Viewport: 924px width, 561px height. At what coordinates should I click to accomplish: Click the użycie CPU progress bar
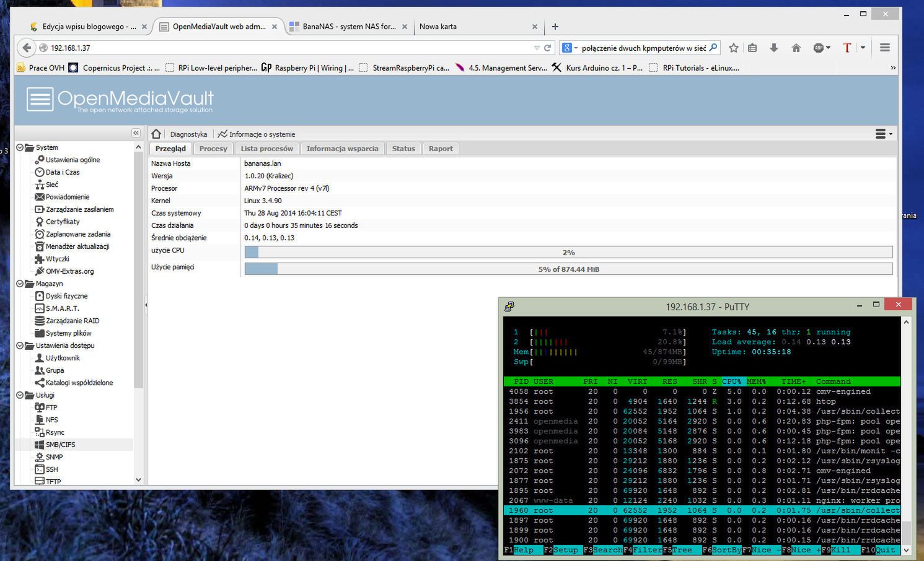coord(568,252)
